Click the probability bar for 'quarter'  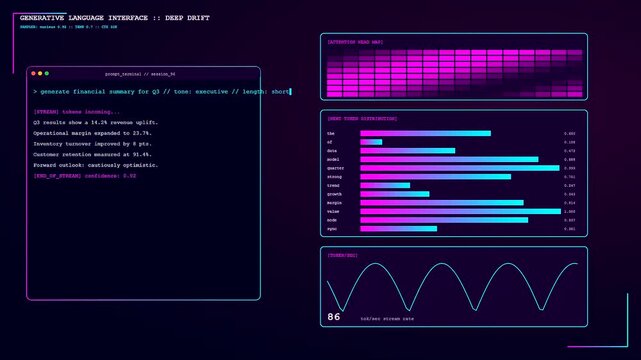coord(460,168)
